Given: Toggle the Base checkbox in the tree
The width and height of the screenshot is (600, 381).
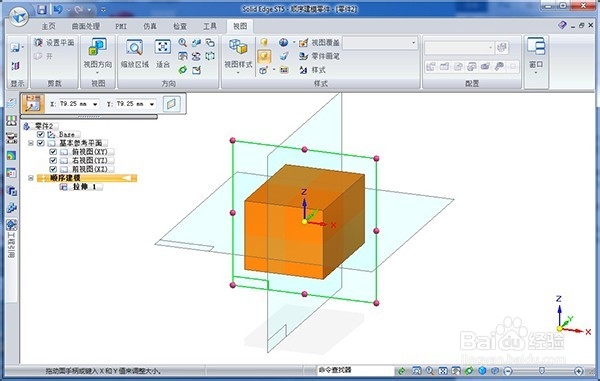Looking at the screenshot, I should click(x=41, y=134).
